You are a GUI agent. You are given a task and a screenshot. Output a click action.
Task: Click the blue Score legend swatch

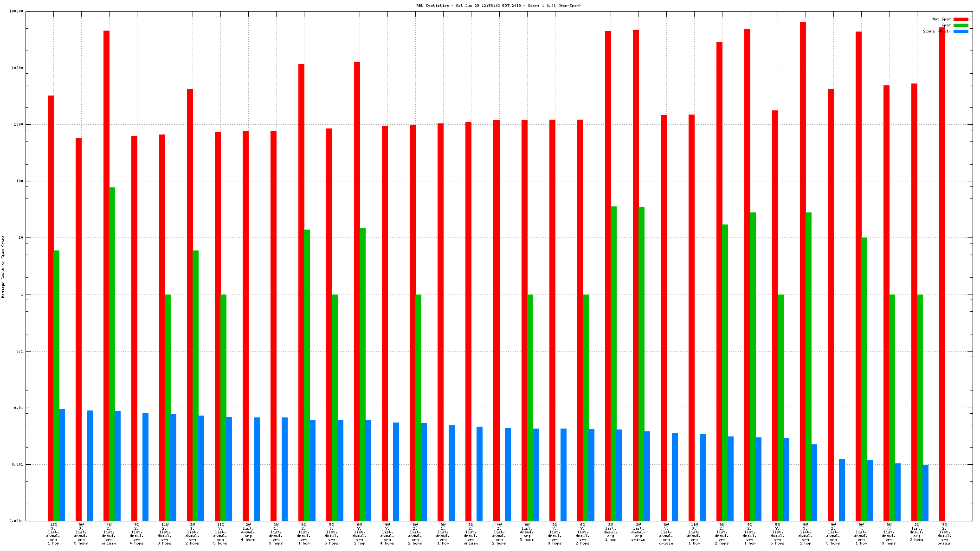coord(961,31)
